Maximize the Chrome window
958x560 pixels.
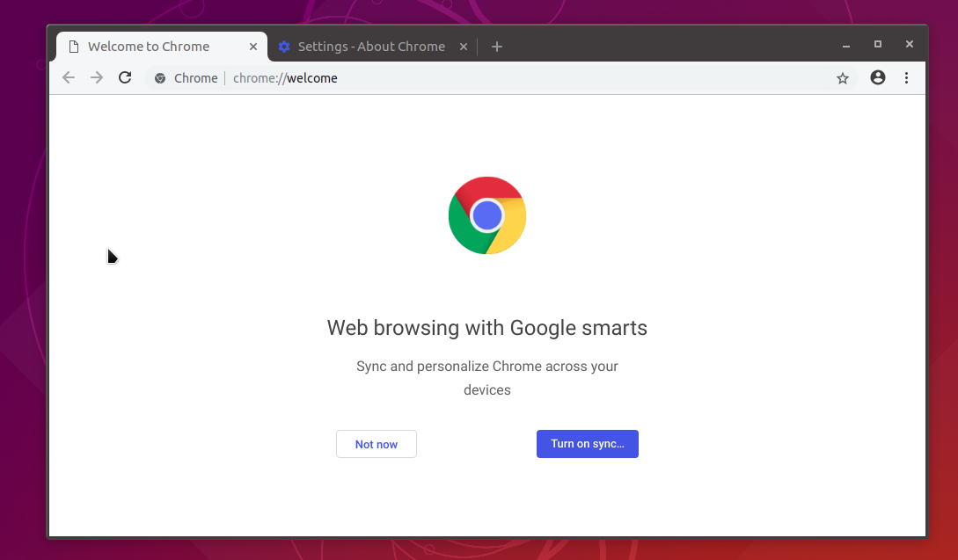(x=878, y=44)
